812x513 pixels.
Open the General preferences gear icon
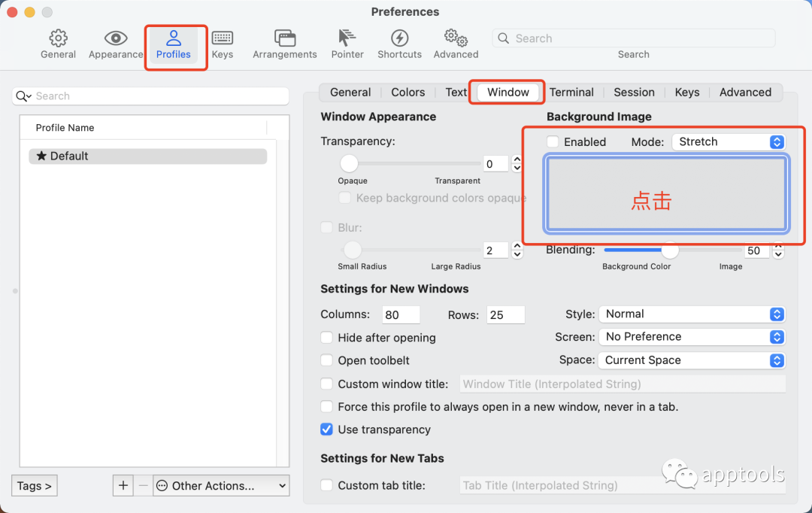pos(58,38)
